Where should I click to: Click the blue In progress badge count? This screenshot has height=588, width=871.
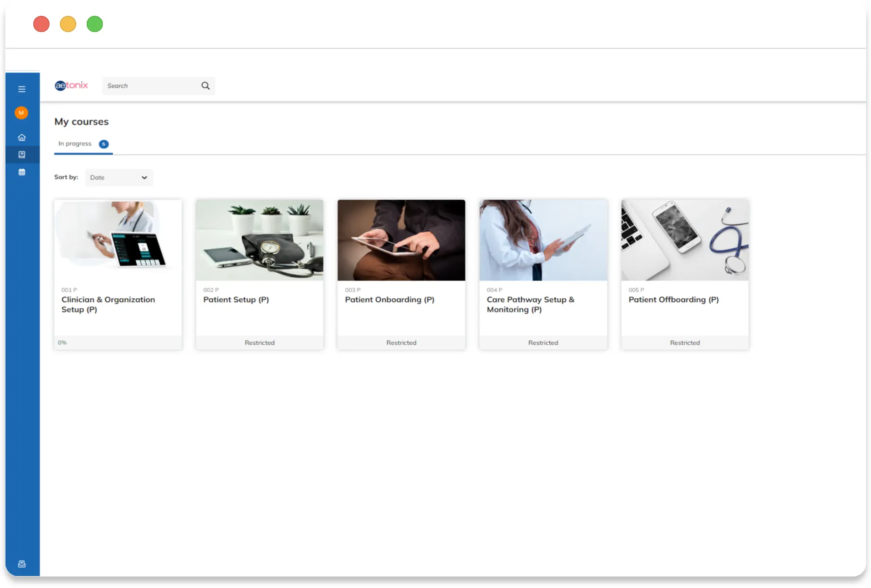point(103,144)
